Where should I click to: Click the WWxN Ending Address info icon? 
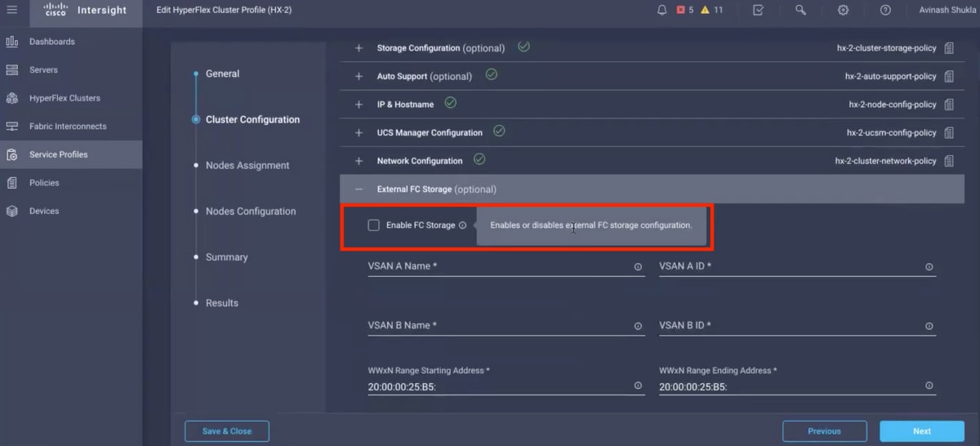[929, 386]
